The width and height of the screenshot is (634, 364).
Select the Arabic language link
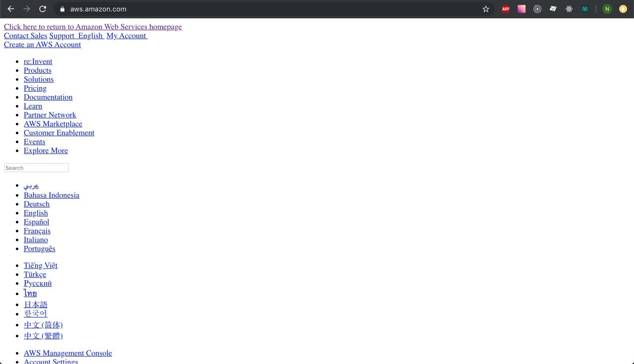pos(31,186)
